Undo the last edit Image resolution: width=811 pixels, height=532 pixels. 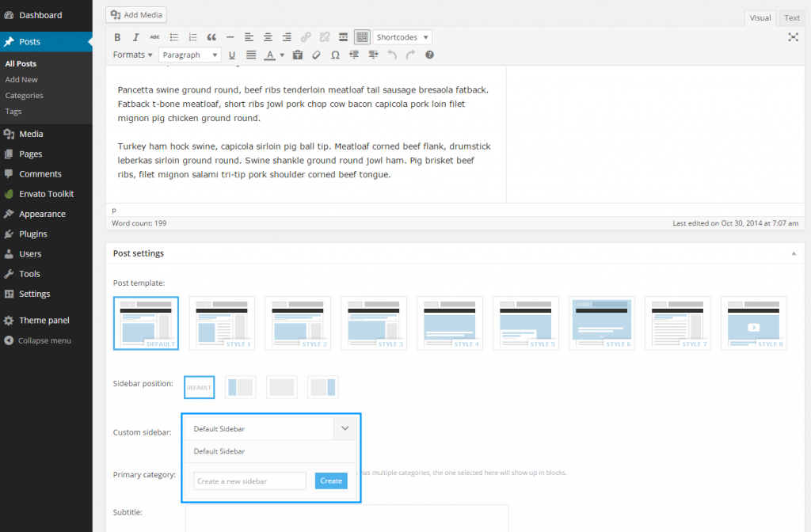point(391,55)
